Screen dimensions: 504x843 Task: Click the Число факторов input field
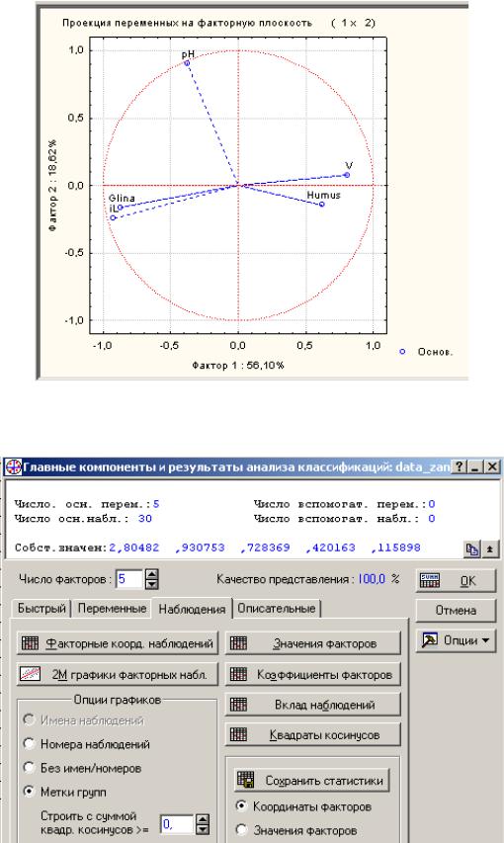coord(129,579)
